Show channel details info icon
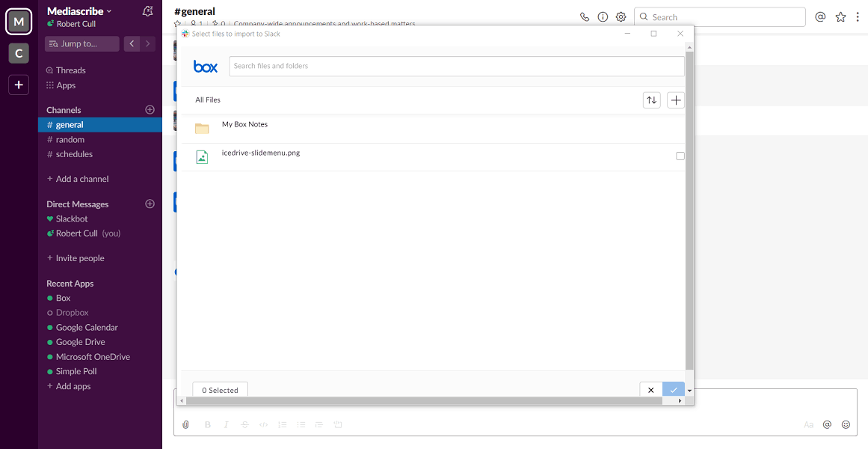 603,17
